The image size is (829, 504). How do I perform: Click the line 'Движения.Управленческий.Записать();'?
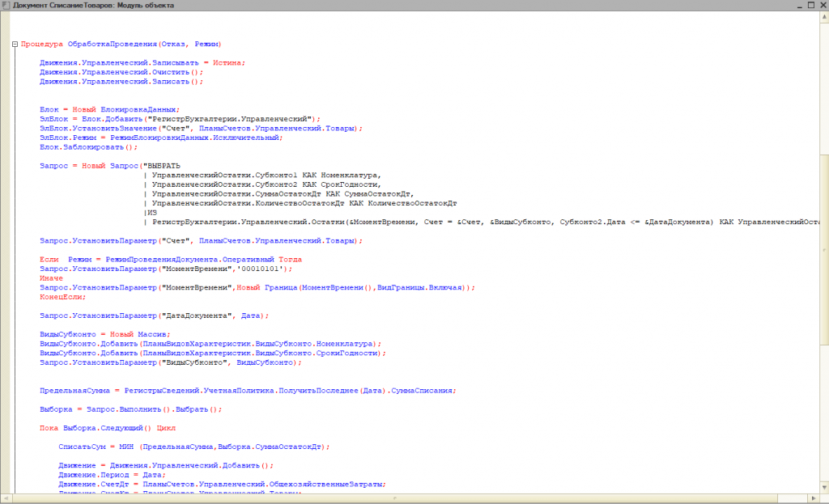tap(121, 82)
